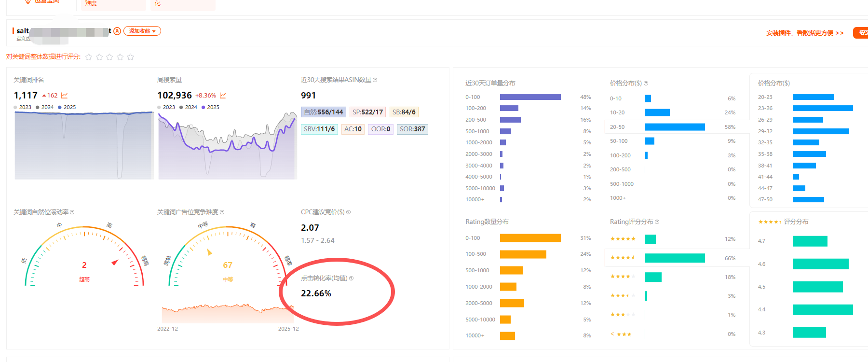Screen dimensions: 868x362
Task: Toggle the 2025 legend in weekly search chart
Action: [210, 107]
